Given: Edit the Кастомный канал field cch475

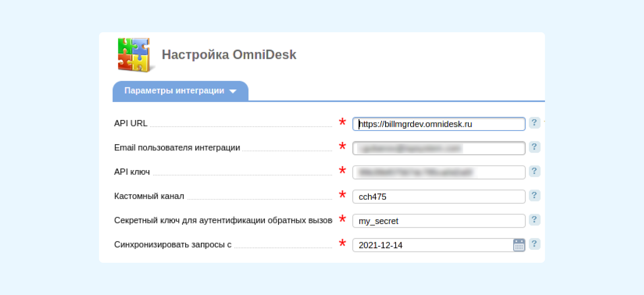Looking at the screenshot, I should click(439, 197).
